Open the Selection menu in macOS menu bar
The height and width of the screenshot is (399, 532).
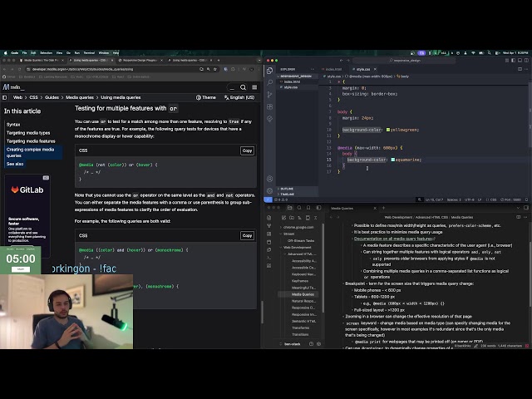[x=47, y=53]
